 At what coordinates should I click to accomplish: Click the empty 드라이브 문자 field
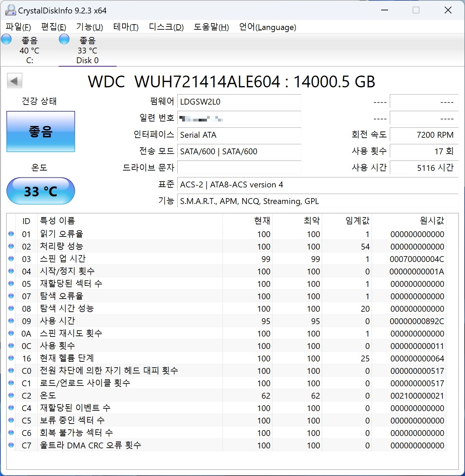click(x=239, y=168)
